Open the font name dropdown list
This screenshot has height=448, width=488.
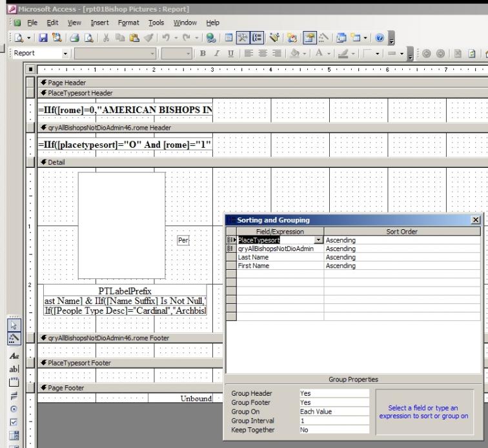point(152,54)
